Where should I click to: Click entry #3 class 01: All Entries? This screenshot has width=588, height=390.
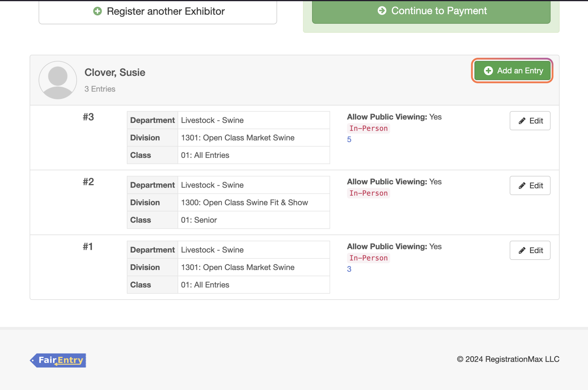coord(254,155)
